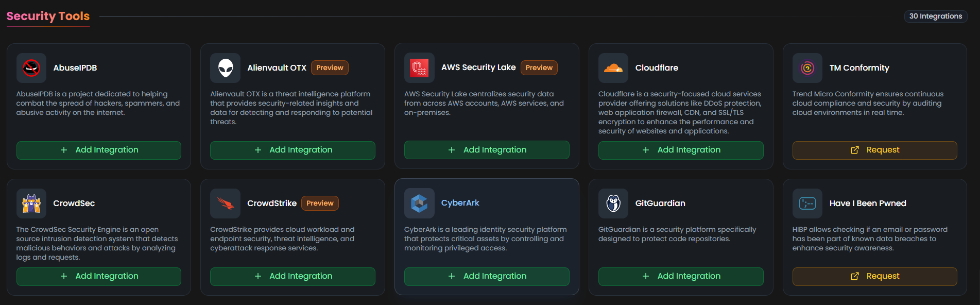Select the Have I Been Pwned card title
Viewport: 980px width, 305px height.
(x=868, y=204)
